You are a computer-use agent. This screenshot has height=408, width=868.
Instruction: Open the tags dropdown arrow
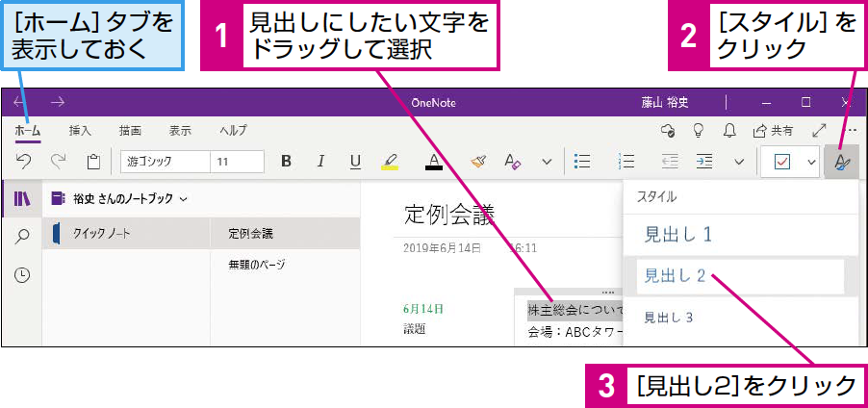(811, 162)
